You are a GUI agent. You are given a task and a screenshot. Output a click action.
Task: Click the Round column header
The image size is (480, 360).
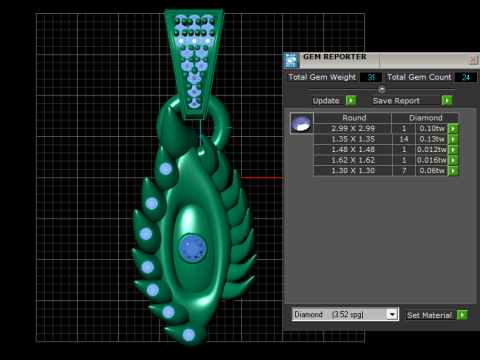tap(353, 118)
